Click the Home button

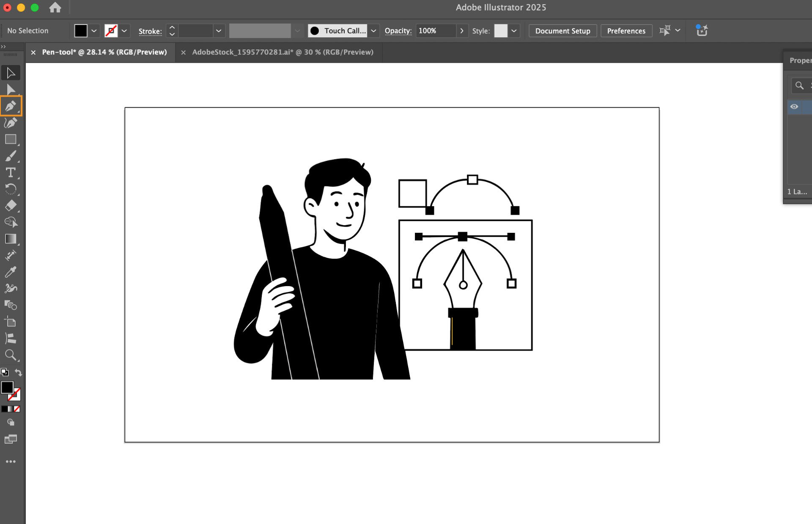coord(55,7)
